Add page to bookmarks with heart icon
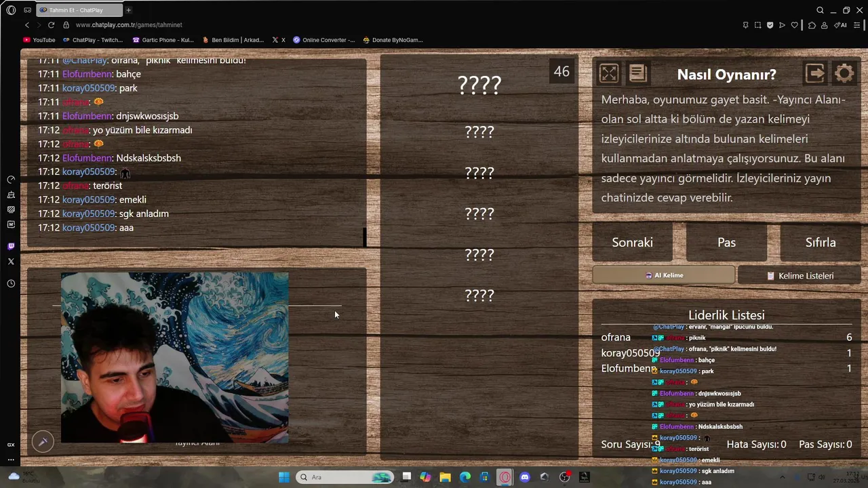 [x=794, y=25]
